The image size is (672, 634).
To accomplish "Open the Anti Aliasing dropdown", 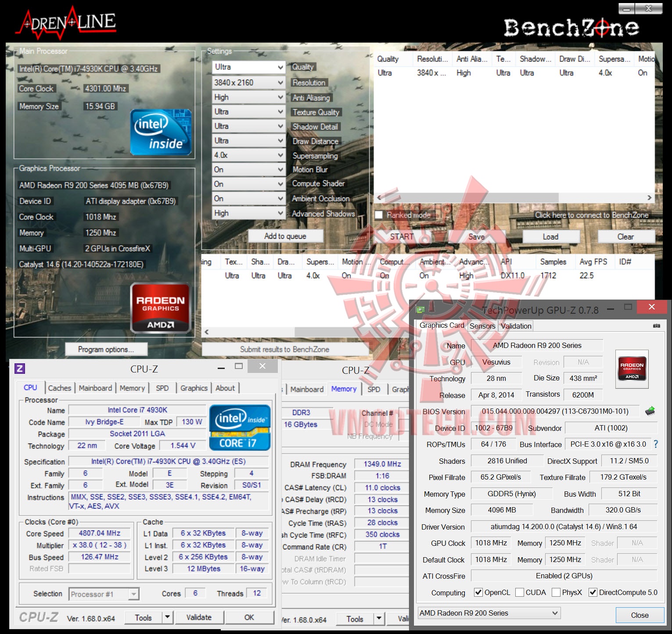I will pos(249,97).
